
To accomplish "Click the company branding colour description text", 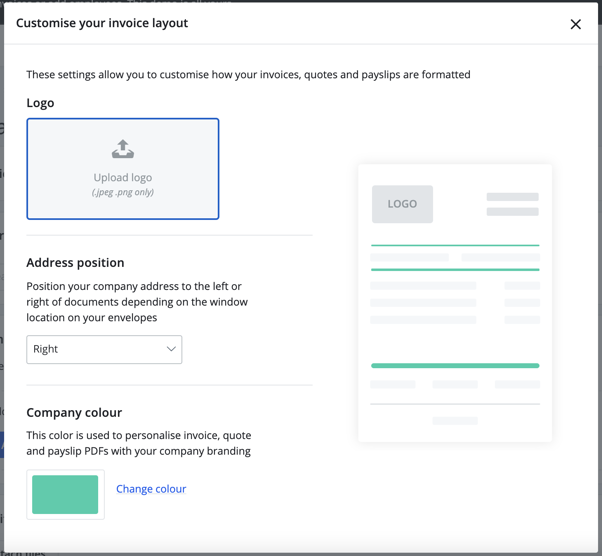I will (x=138, y=443).
